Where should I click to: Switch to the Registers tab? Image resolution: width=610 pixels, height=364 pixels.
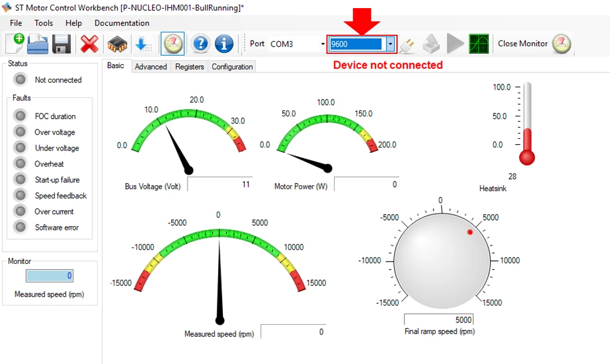(189, 67)
